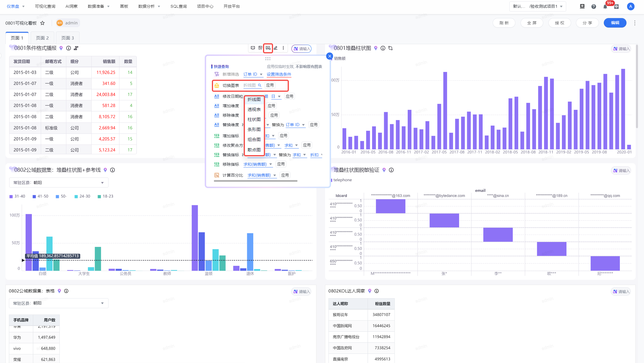Select 组合图 from chart type list

[254, 139]
